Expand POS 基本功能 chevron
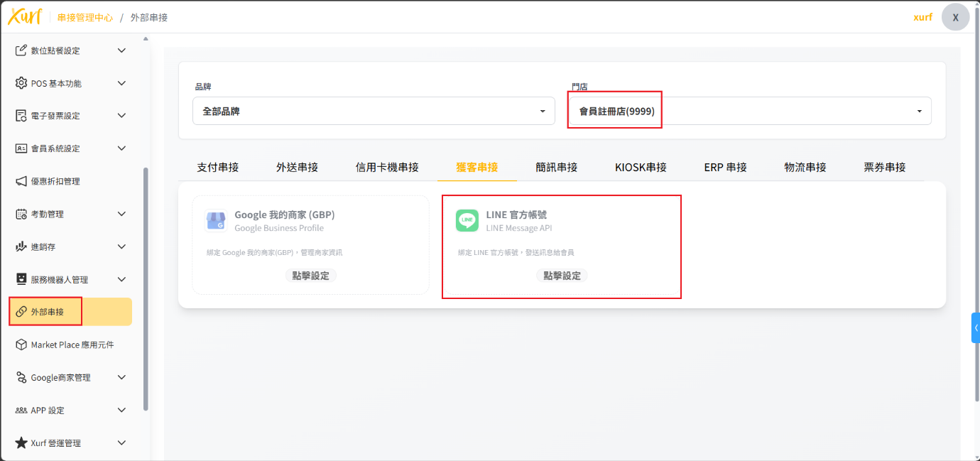Viewport: 980px width, 461px height. (x=121, y=83)
